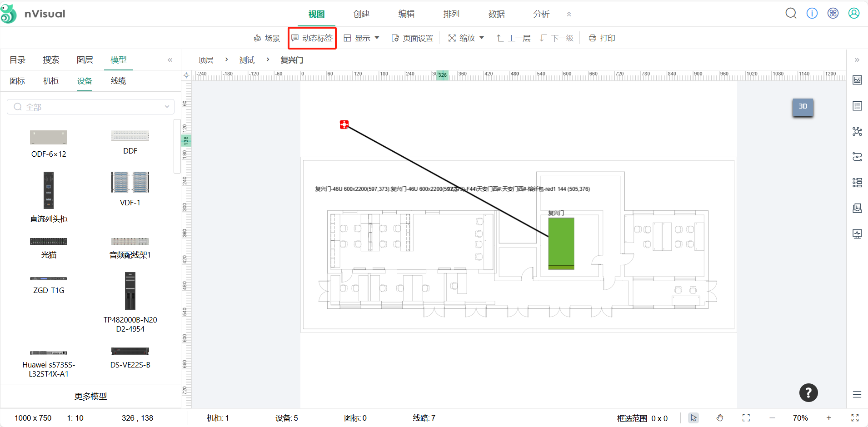The image size is (868, 427).
Task: Pick the ZGD-T1G device model
Action: [49, 285]
